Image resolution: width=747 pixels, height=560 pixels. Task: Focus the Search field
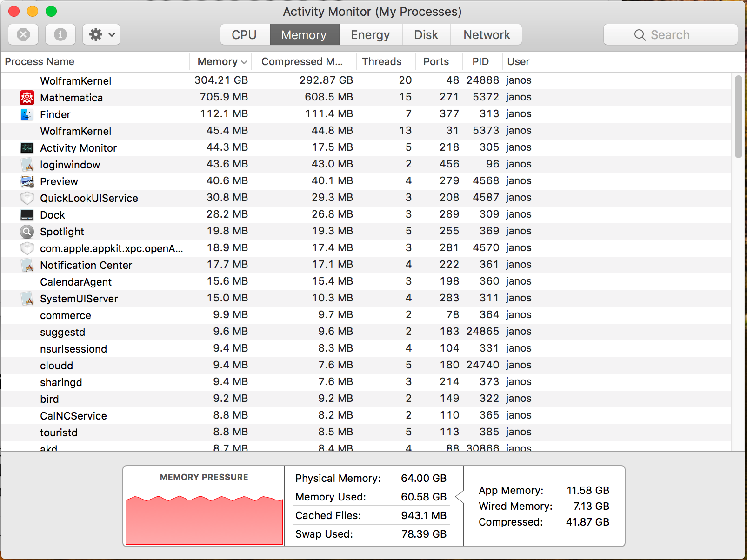[670, 35]
